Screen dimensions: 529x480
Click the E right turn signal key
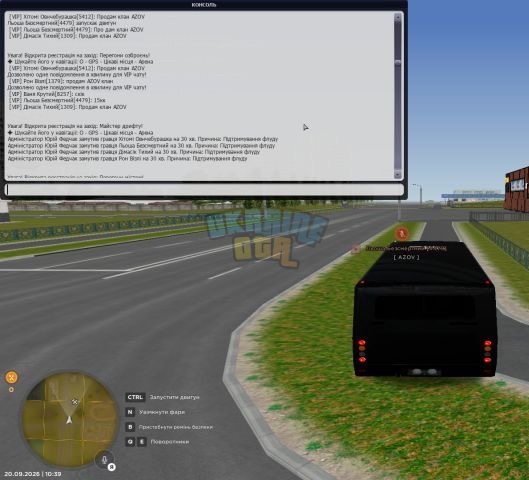(142, 442)
